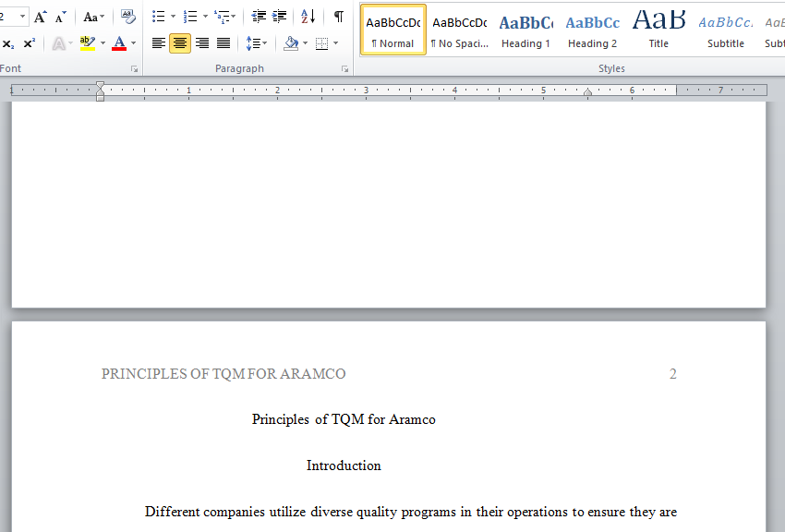
Task: Align text to the right
Action: coord(201,44)
